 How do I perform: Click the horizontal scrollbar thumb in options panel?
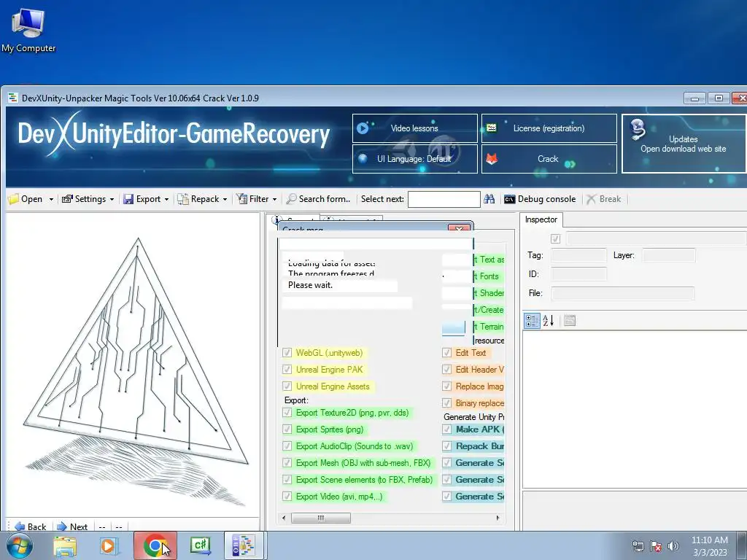pos(321,518)
